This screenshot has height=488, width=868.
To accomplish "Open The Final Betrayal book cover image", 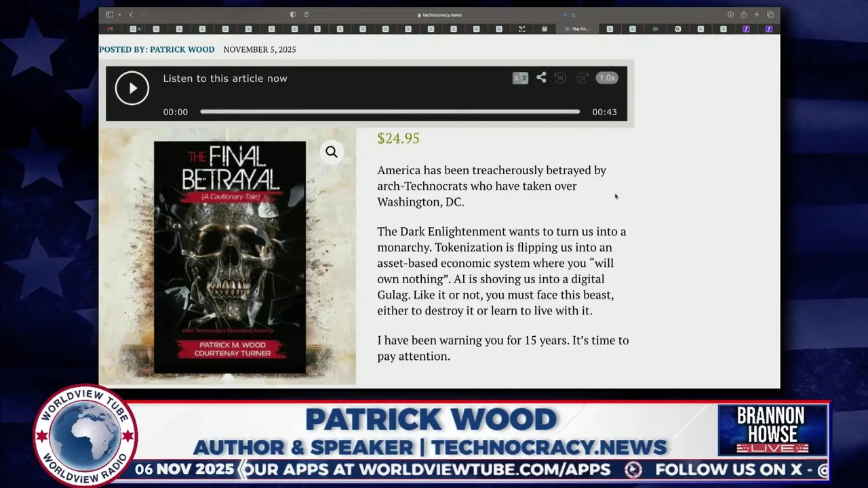I will [x=230, y=257].
